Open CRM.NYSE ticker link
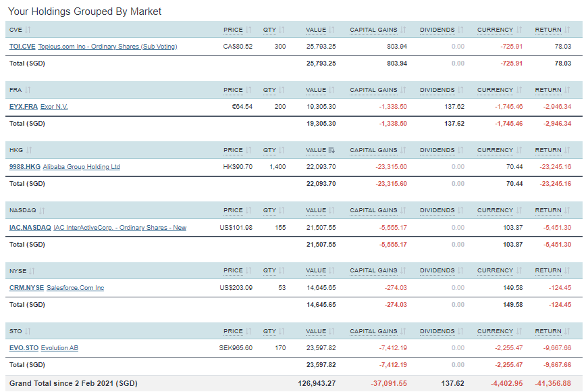The image size is (588, 392). click(x=26, y=288)
